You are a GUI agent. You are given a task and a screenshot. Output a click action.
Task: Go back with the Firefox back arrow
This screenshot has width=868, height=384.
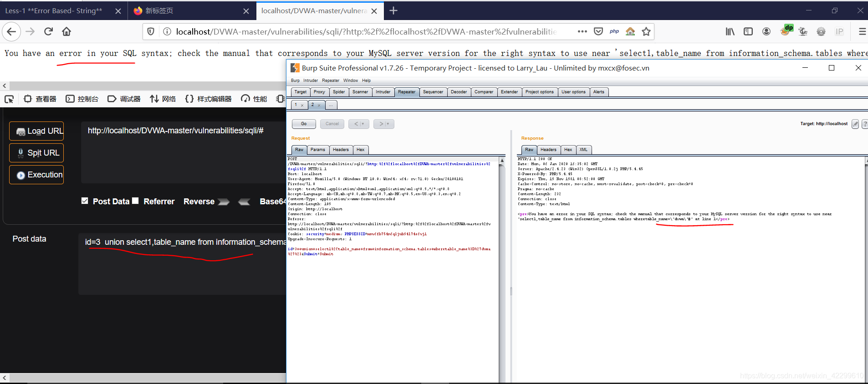pyautogui.click(x=11, y=31)
